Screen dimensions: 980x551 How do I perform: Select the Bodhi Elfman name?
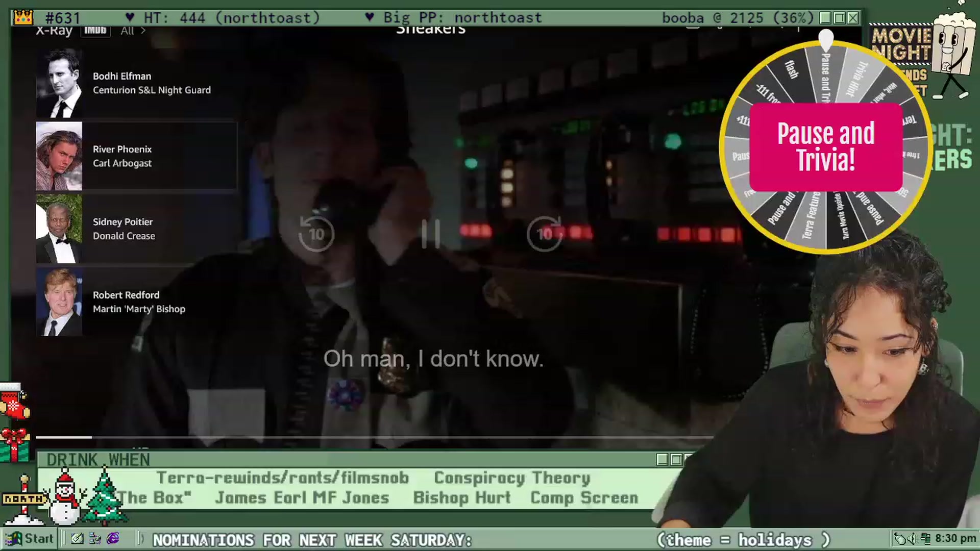[122, 76]
